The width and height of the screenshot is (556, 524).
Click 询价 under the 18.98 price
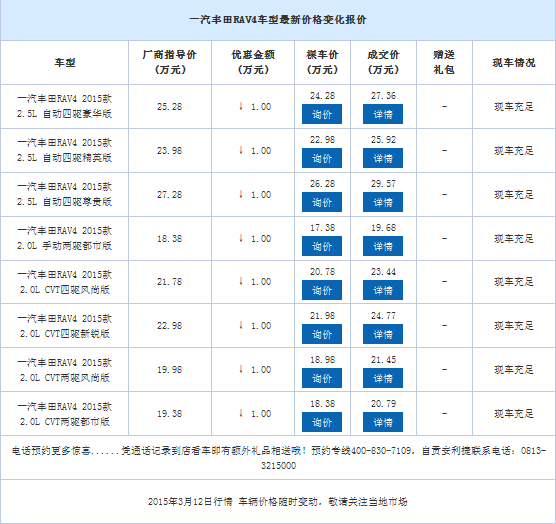pos(322,378)
